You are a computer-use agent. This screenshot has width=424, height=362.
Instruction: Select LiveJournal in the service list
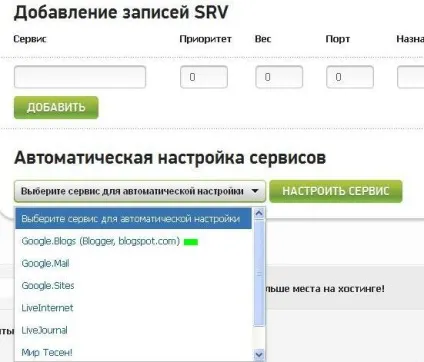pos(133,330)
